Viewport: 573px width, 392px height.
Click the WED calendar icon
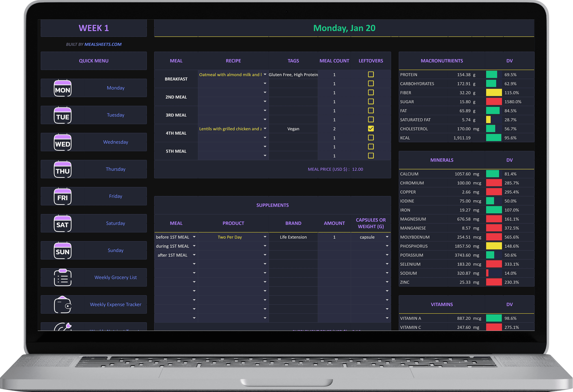click(x=63, y=142)
